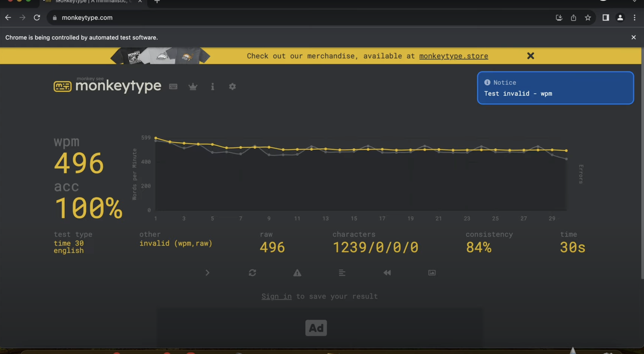Click the characters value 1239/0/0/0
This screenshot has width=644, height=354.
[x=375, y=248]
